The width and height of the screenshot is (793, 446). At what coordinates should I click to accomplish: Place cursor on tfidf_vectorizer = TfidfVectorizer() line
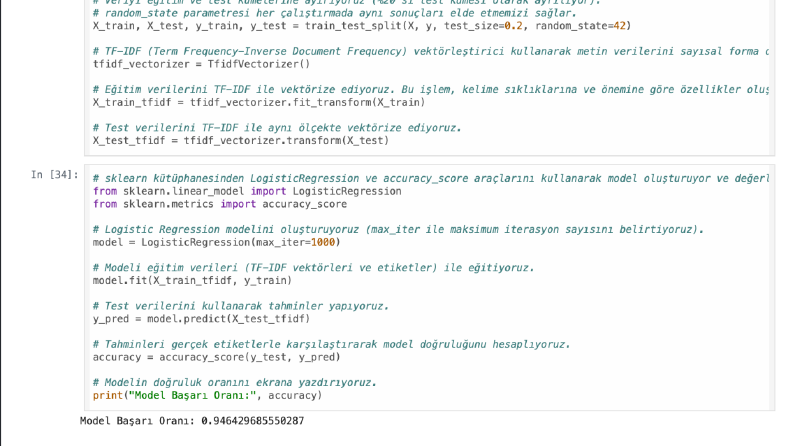coord(201,64)
